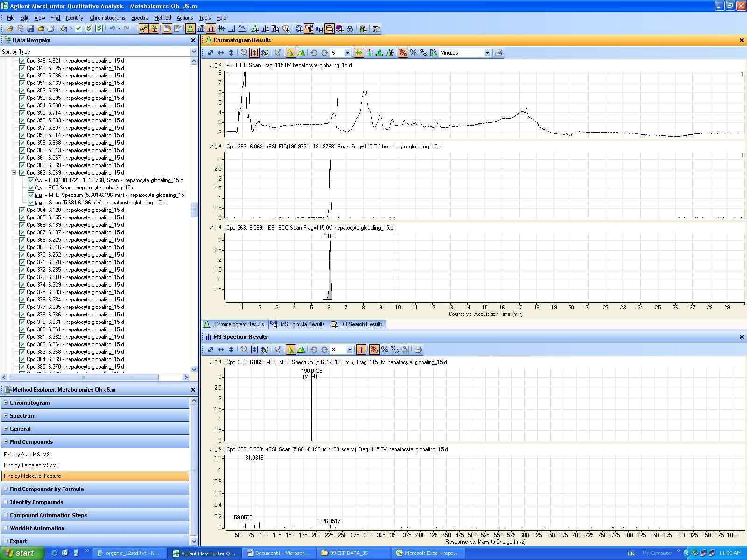Open the Method menu

tap(162, 18)
